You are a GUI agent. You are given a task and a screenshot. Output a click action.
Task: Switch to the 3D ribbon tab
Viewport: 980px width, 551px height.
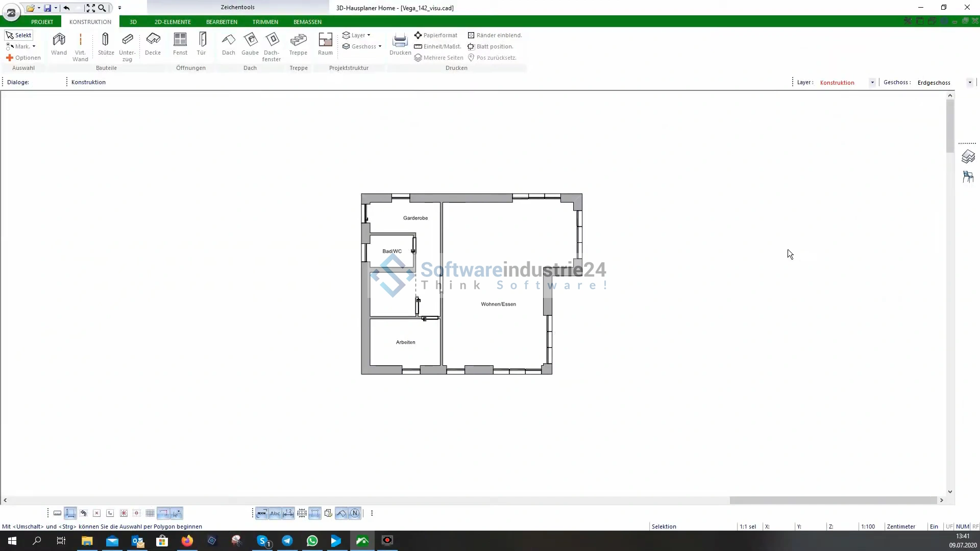click(133, 22)
